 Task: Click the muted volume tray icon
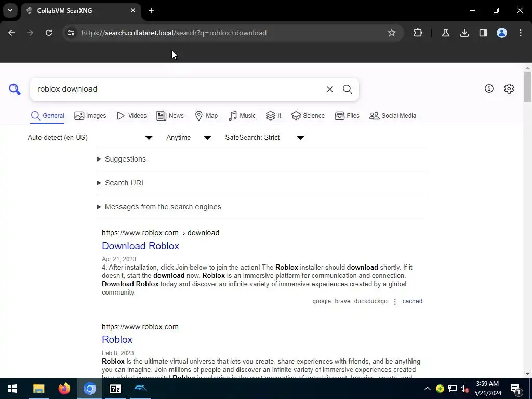[x=464, y=389]
